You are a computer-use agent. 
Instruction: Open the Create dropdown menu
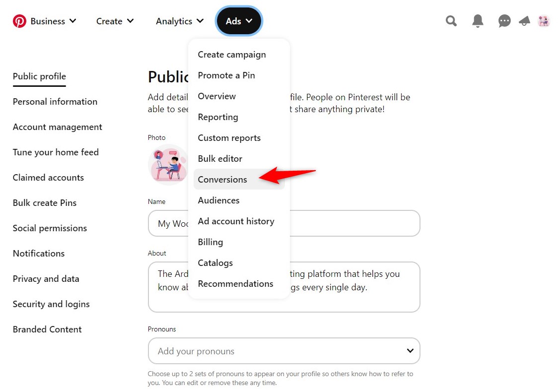click(115, 21)
